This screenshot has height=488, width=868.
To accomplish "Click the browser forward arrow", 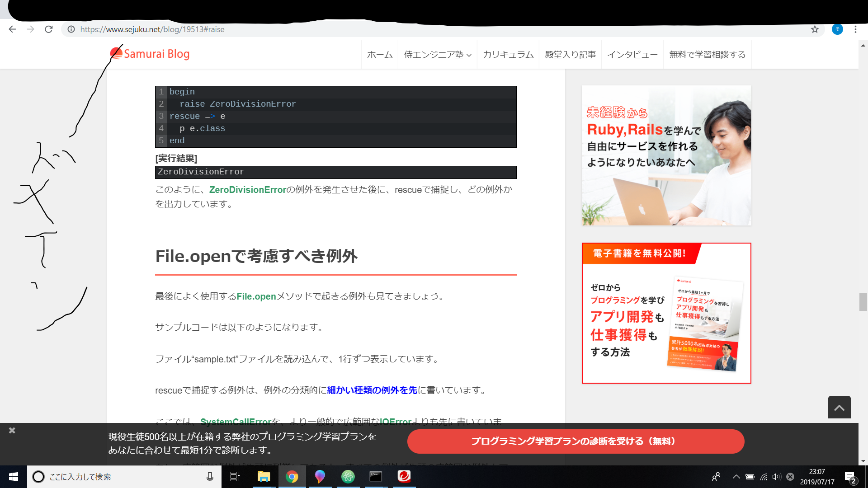I will tap(30, 29).
